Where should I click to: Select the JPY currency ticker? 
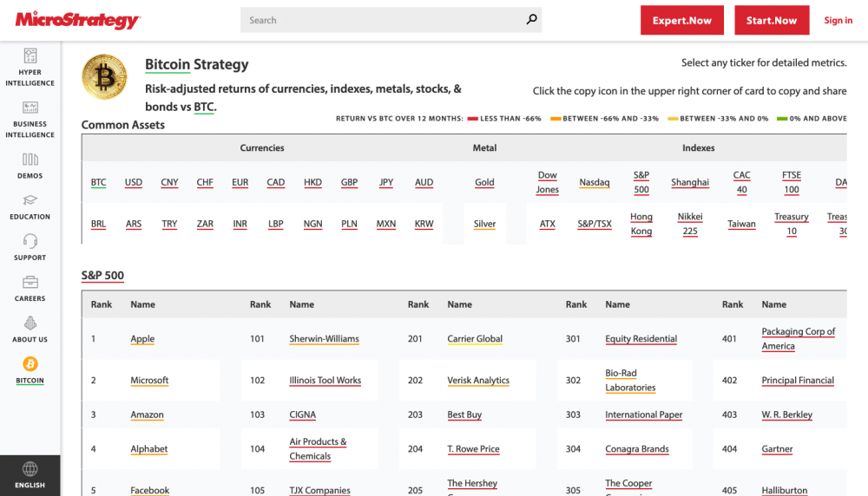point(386,182)
